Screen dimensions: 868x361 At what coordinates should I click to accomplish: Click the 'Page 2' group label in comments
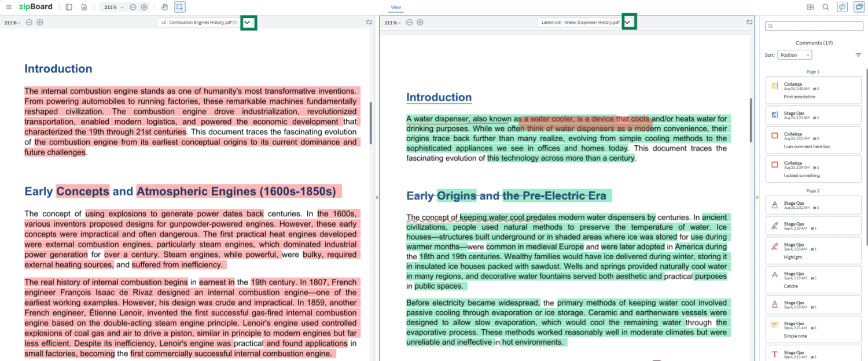click(x=813, y=190)
